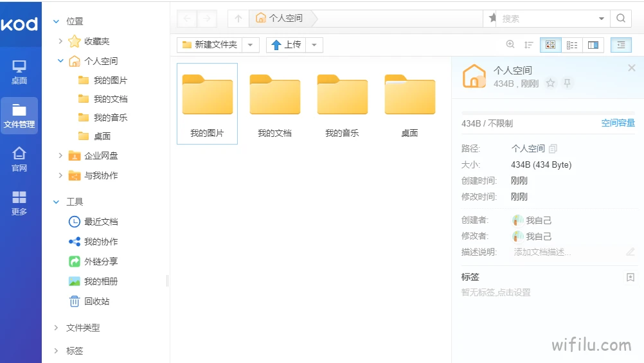
Task: Click the storage usage progress bar
Action: 548,113
